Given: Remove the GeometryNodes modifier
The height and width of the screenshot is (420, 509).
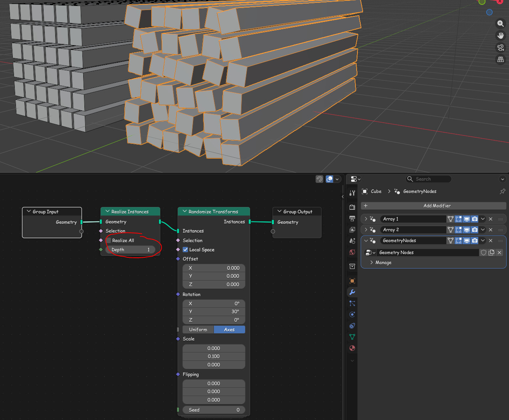Looking at the screenshot, I should click(491, 241).
